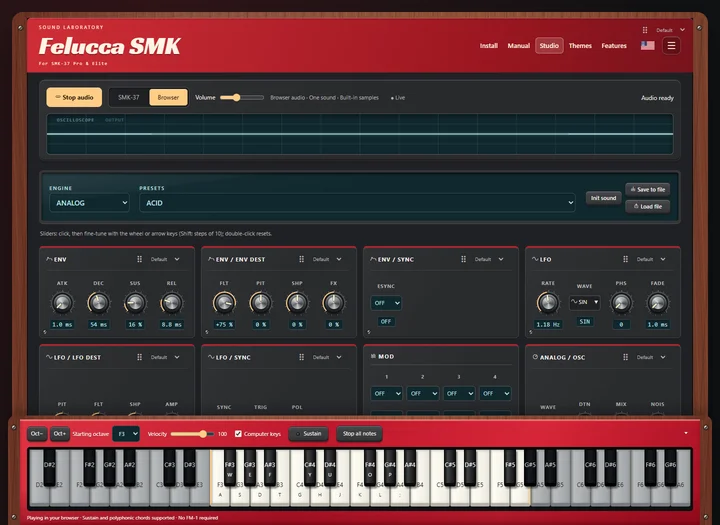Image resolution: width=720 pixels, height=525 pixels.
Task: Click the ENV DEST FLT knob
Action: point(224,303)
